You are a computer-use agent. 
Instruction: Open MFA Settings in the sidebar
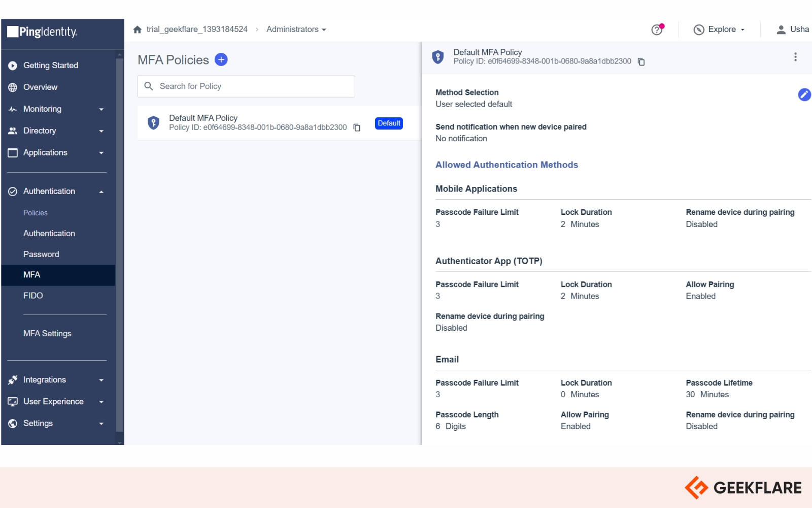click(x=47, y=334)
